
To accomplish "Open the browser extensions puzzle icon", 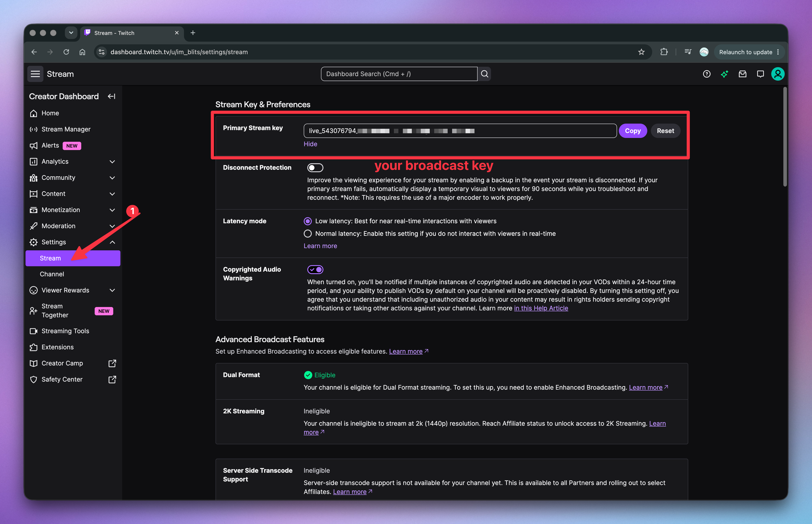I will (664, 52).
